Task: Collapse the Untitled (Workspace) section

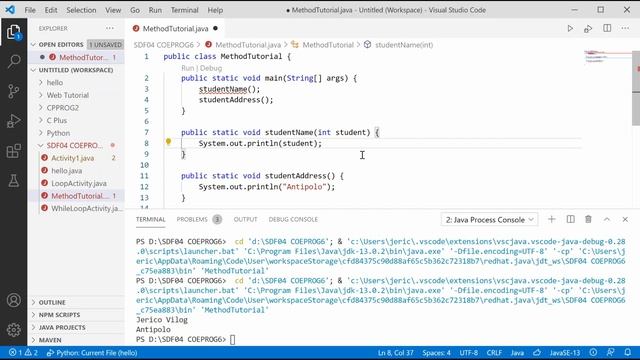Action: point(77,70)
